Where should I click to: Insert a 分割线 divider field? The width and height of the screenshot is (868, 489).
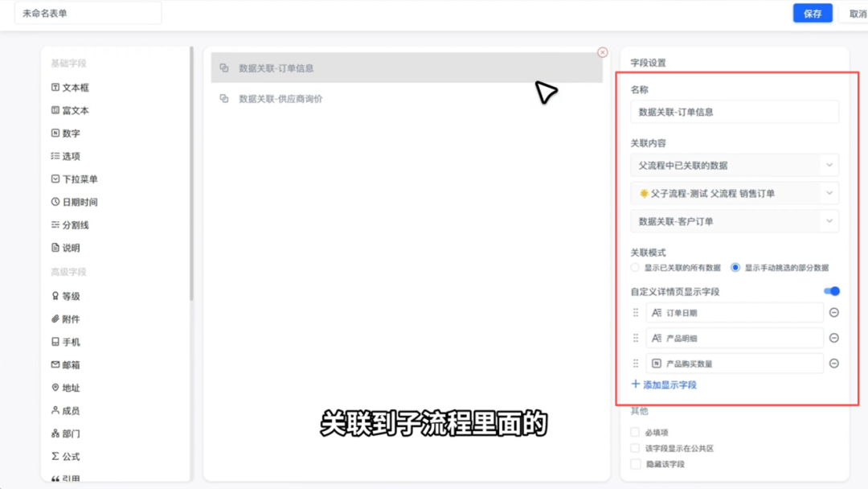(70, 225)
